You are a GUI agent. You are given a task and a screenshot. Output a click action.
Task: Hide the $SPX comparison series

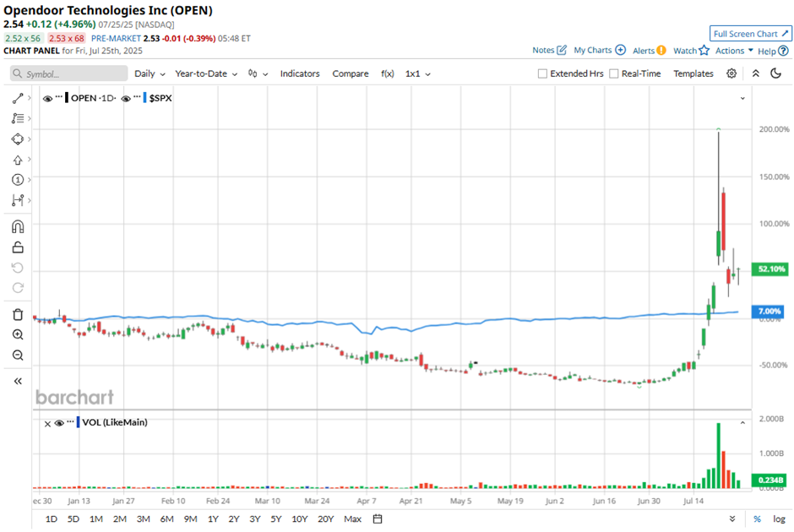coord(126,99)
